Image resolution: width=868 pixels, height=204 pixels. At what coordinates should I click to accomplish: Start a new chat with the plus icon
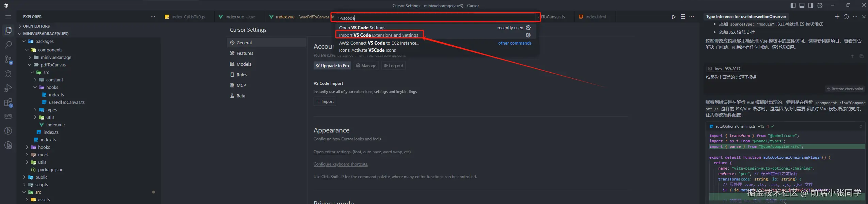point(837,17)
